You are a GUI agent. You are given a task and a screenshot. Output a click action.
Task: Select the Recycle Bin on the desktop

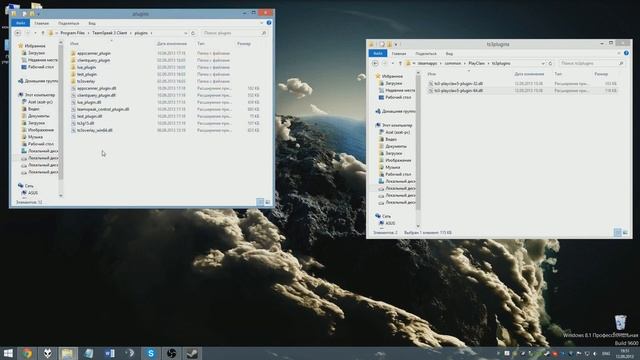click(x=620, y=322)
